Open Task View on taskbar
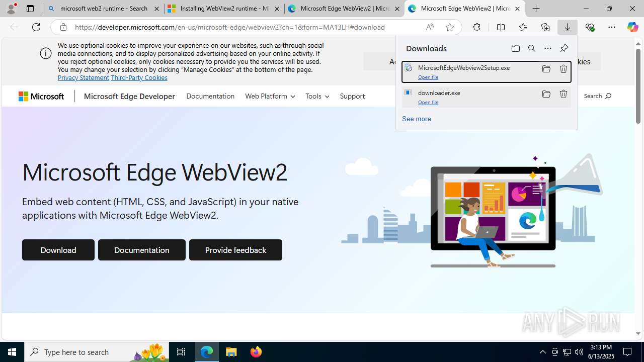 point(181,352)
